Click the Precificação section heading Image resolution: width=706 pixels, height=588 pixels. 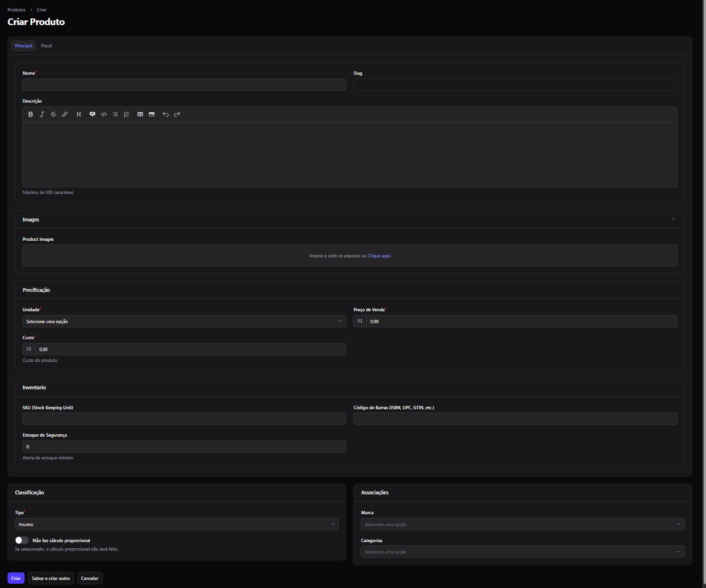point(36,290)
